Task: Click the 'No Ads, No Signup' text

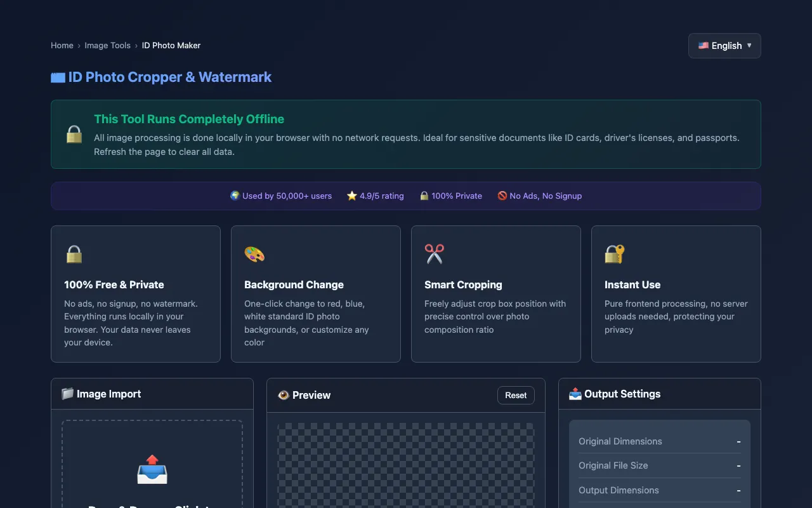Action: pos(546,196)
